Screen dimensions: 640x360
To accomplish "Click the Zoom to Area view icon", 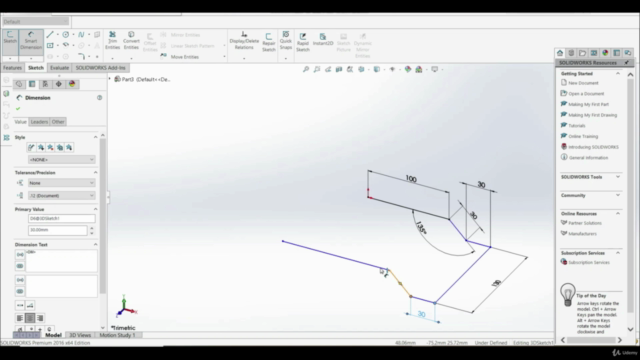I will click(x=317, y=69).
